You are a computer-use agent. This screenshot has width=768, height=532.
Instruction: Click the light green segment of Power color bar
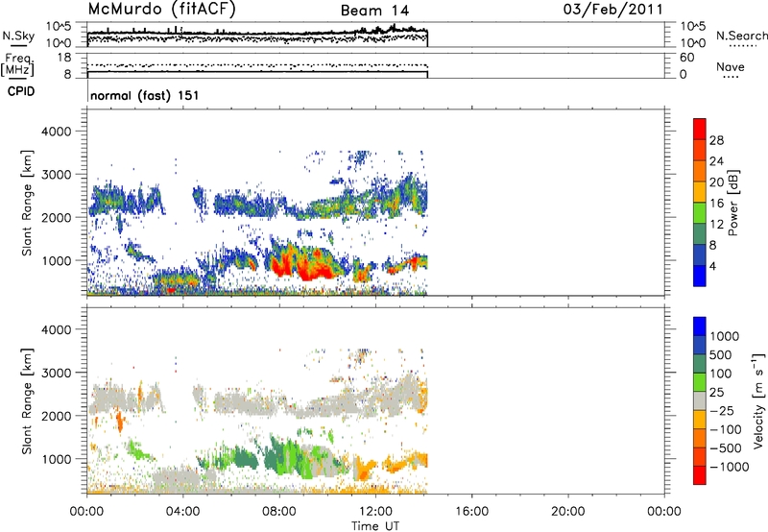(x=700, y=213)
